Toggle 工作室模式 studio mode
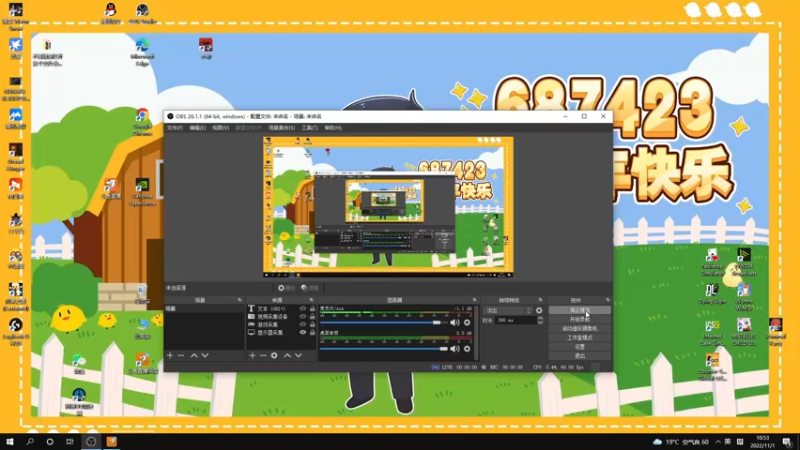The height and width of the screenshot is (450, 800). (x=580, y=338)
